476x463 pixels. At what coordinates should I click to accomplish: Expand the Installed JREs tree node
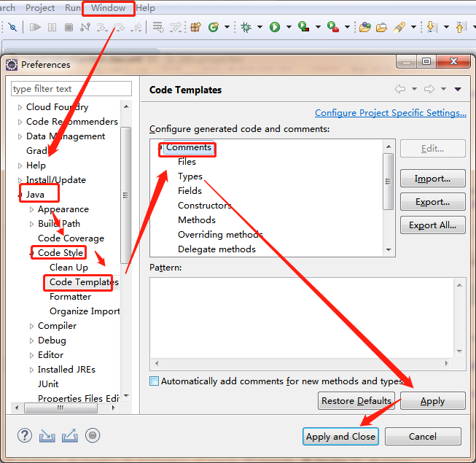click(x=31, y=370)
